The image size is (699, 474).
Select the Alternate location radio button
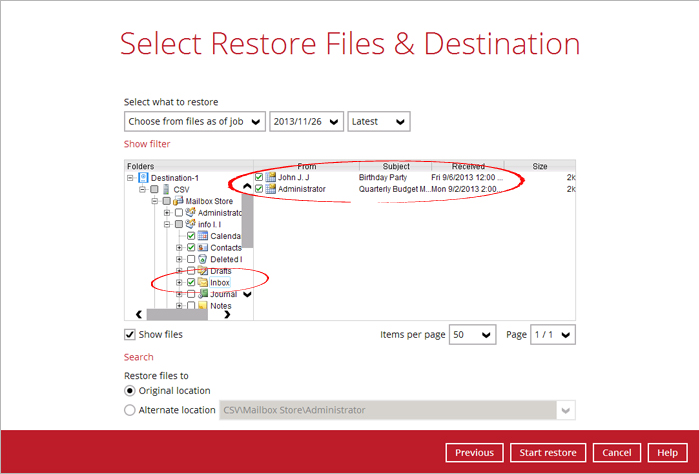(130, 410)
